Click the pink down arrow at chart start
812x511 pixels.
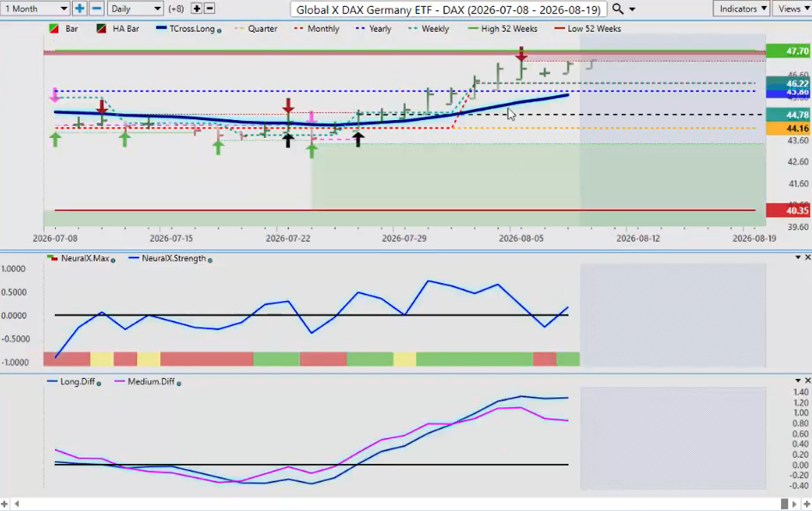(54, 95)
